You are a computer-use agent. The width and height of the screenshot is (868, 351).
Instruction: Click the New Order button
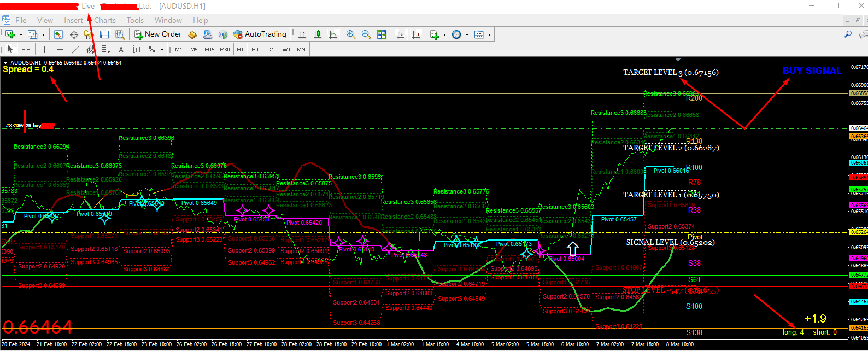(x=158, y=34)
